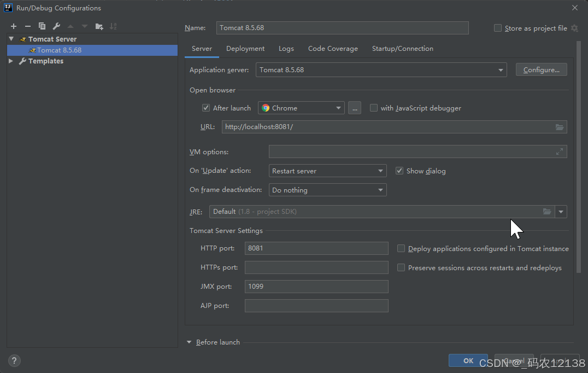This screenshot has width=588, height=373.
Task: Move configuration up arrow icon
Action: (70, 26)
